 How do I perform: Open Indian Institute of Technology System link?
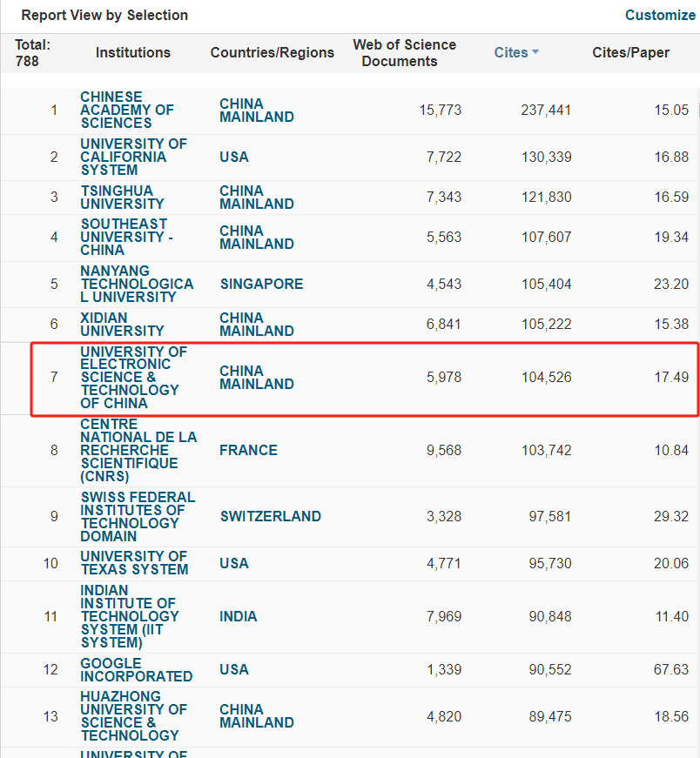[x=128, y=616]
